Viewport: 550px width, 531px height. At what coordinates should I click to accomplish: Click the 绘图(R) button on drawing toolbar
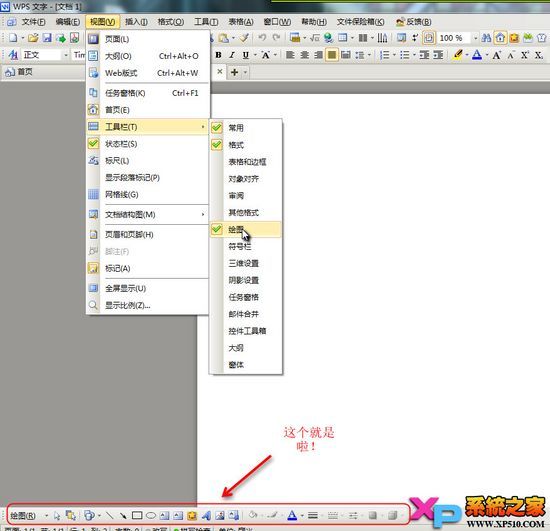tap(23, 516)
